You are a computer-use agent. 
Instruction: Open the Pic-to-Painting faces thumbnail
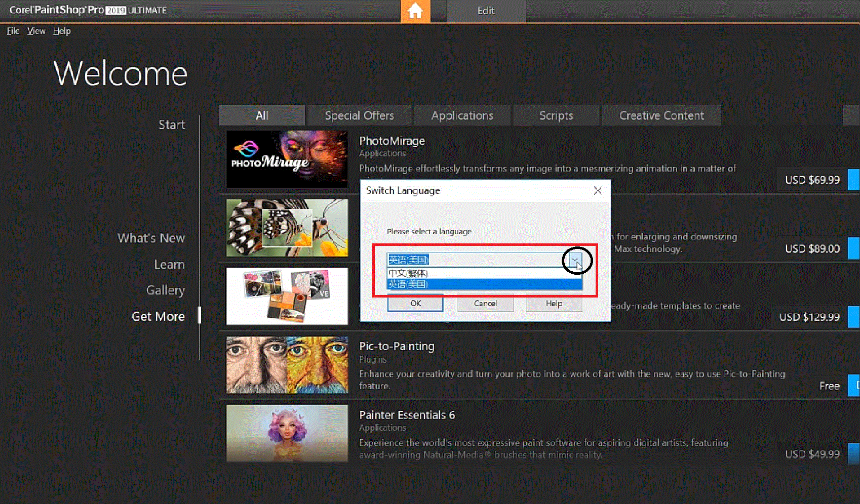[x=287, y=365]
